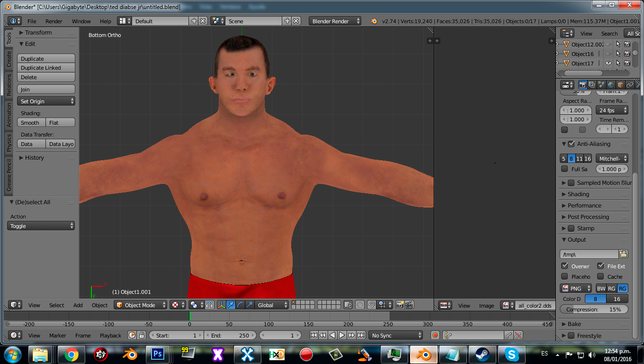Switch to the Physics tool shelf tab
The width and height of the screenshot is (644, 364).
tap(9, 143)
